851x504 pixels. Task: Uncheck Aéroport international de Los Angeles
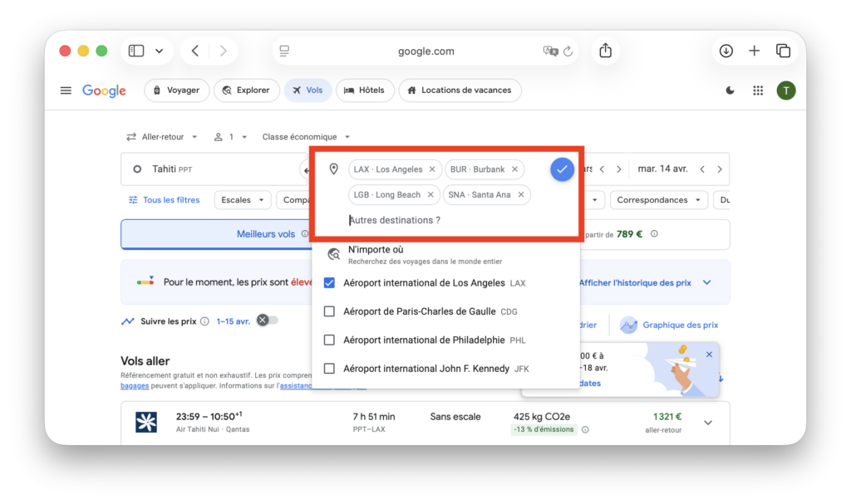[329, 283]
